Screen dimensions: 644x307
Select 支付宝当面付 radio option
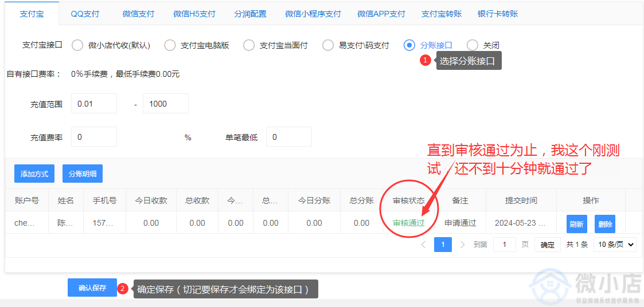(x=249, y=46)
